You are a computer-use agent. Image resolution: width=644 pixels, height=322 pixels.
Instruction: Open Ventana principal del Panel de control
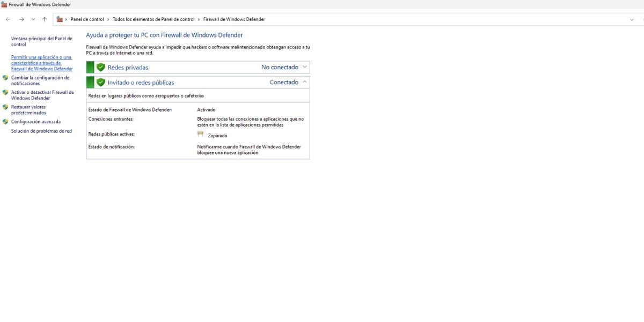pos(42,41)
